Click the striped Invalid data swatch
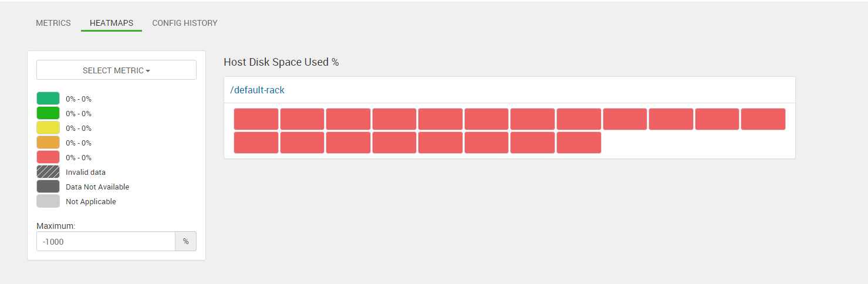This screenshot has height=284, width=868. click(x=48, y=172)
